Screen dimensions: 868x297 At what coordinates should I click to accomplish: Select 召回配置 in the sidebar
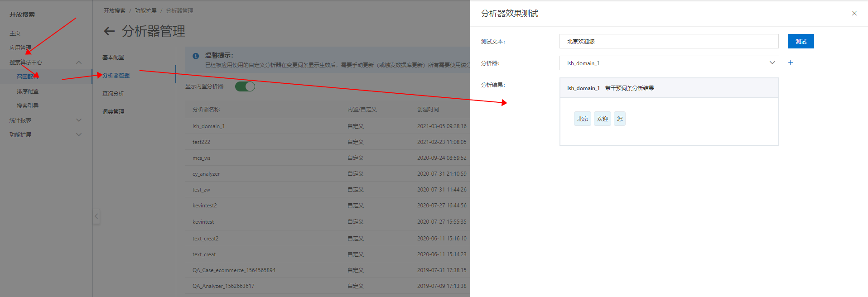point(28,77)
